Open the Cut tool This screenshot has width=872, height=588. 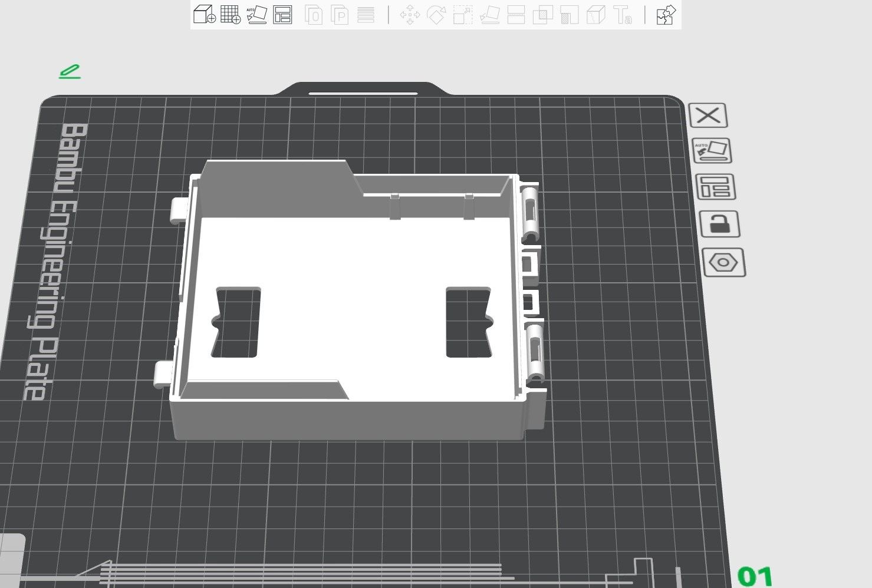point(516,14)
